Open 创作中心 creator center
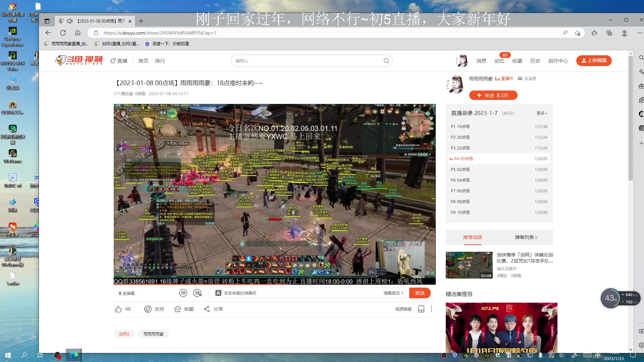Screen dimensions: 644x362 [x=558, y=61]
